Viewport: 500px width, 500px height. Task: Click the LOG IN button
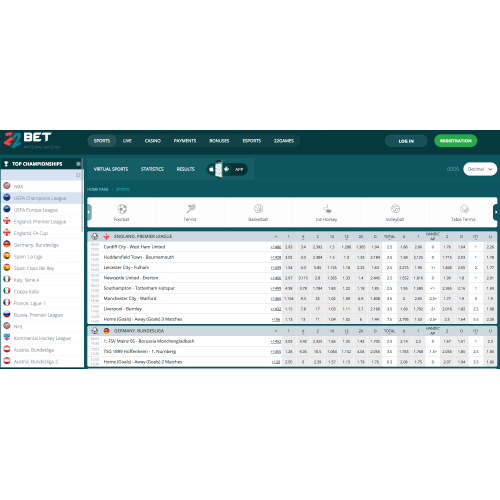click(406, 141)
